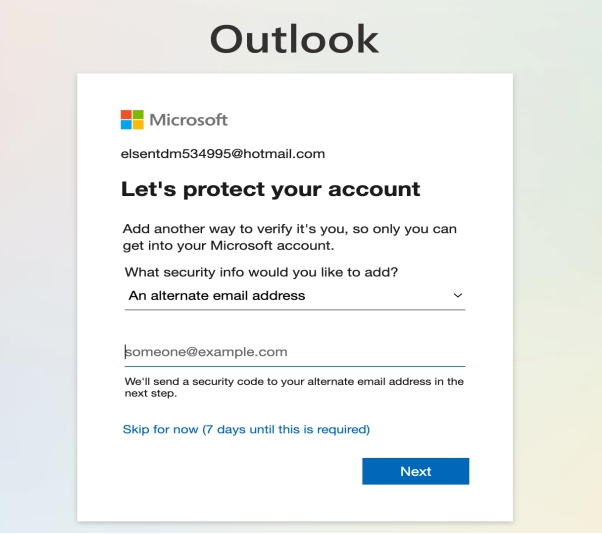This screenshot has height=534, width=602.
Task: Focus the someone@example.com email input field
Action: click(x=294, y=352)
